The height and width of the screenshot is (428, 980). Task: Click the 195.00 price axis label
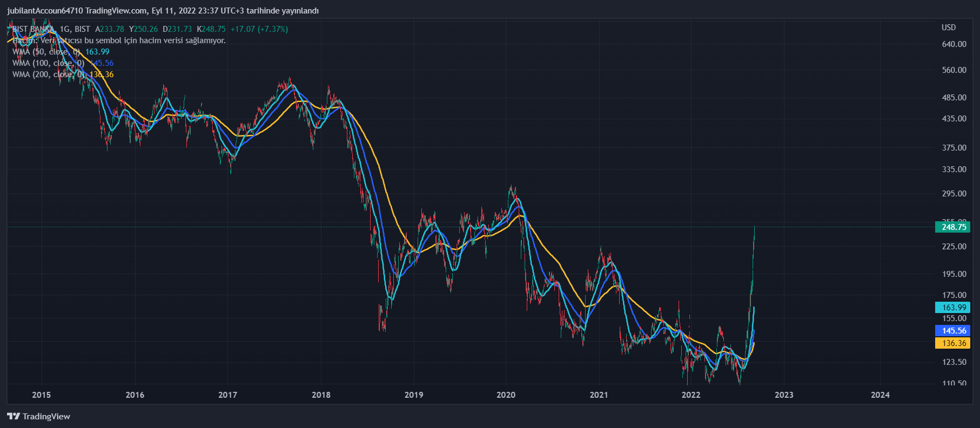point(954,274)
